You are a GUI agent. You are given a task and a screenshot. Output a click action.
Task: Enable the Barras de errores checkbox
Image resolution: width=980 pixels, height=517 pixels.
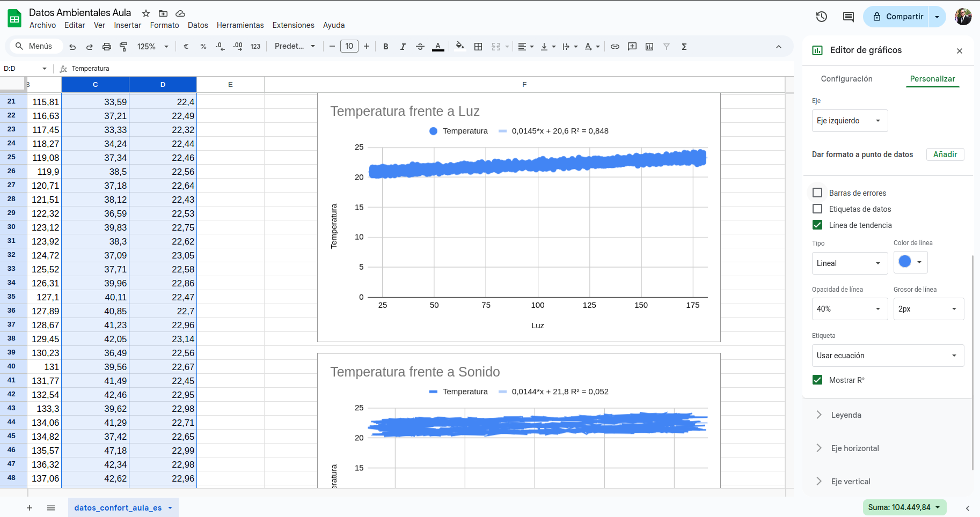click(x=817, y=193)
